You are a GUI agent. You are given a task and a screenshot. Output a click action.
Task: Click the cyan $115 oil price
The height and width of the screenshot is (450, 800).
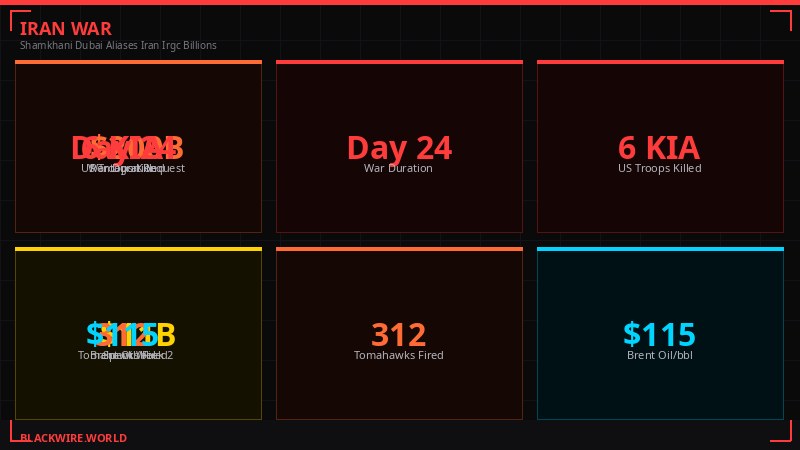(659, 335)
